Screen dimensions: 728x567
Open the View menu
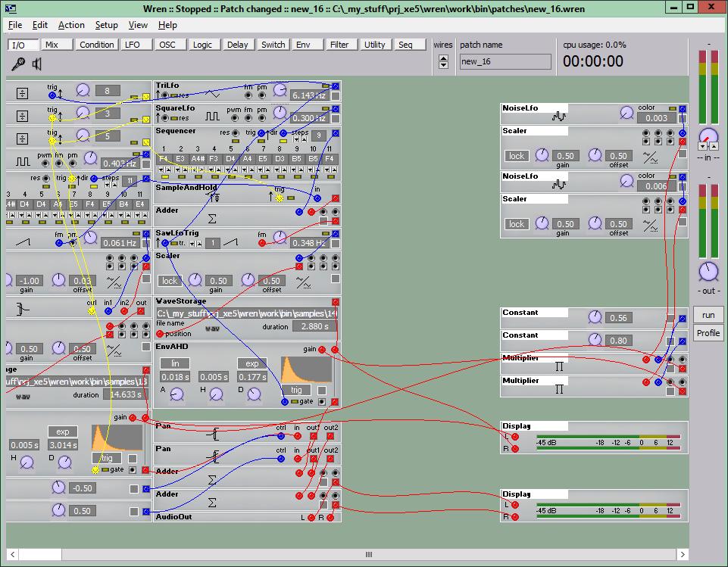[x=138, y=25]
